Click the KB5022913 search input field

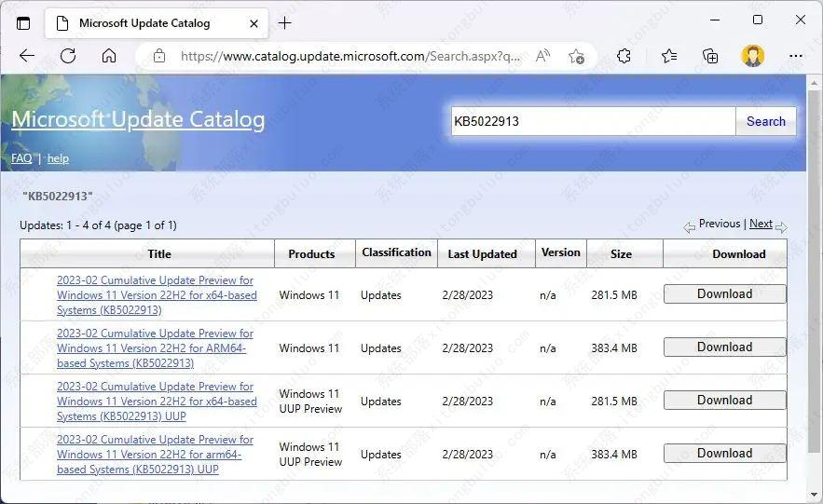593,121
